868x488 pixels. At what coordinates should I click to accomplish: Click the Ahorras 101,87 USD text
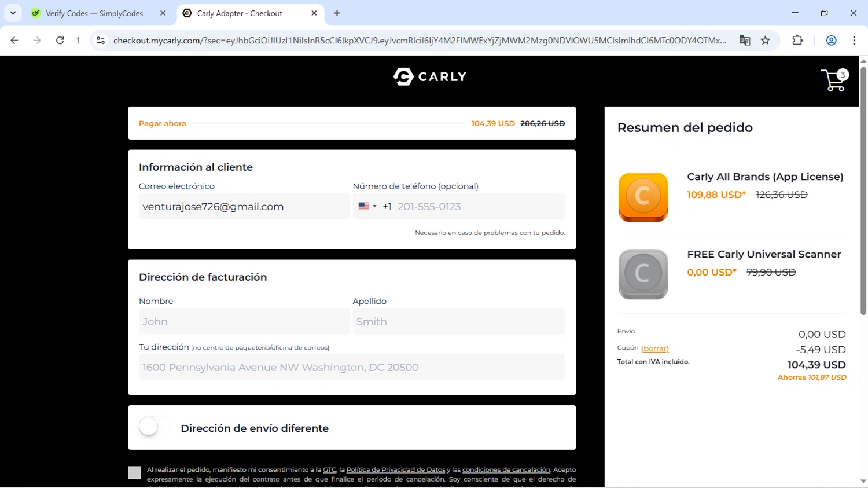coord(812,377)
